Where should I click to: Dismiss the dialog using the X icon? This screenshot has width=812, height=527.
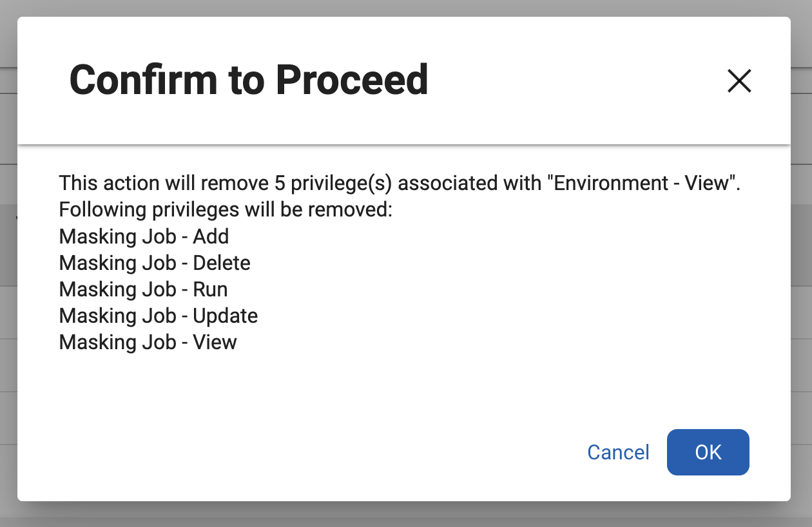point(739,81)
